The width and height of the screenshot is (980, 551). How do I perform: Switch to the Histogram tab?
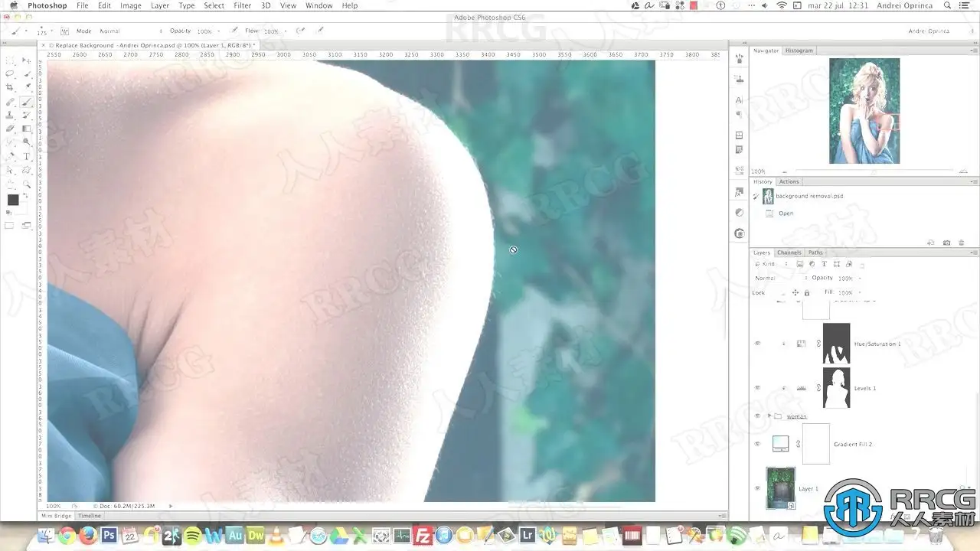799,51
